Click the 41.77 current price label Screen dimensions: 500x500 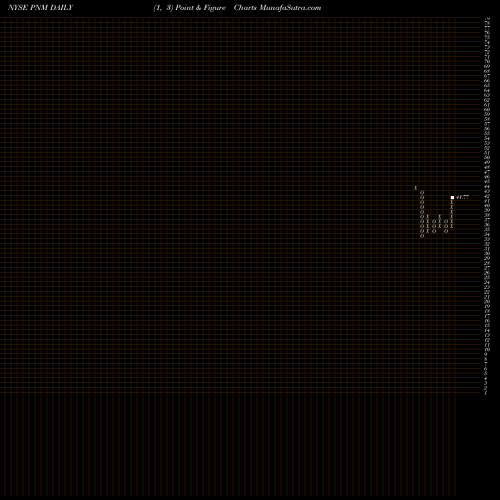pos(462,197)
